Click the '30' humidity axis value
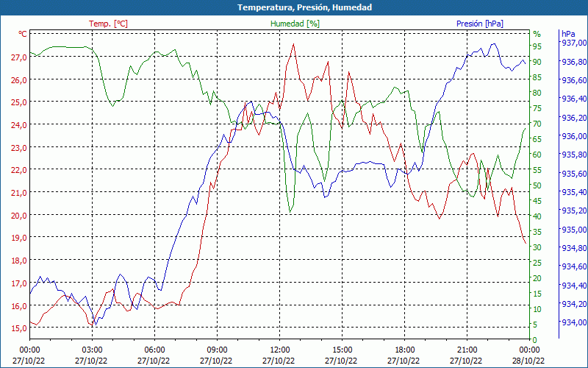Image resolution: width=588 pixels, height=368 pixels. coord(537,247)
